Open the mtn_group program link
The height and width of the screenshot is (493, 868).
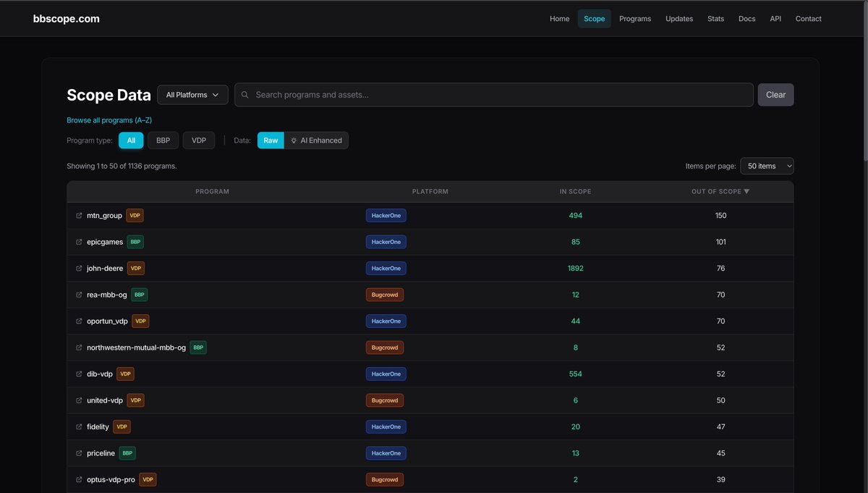click(104, 216)
